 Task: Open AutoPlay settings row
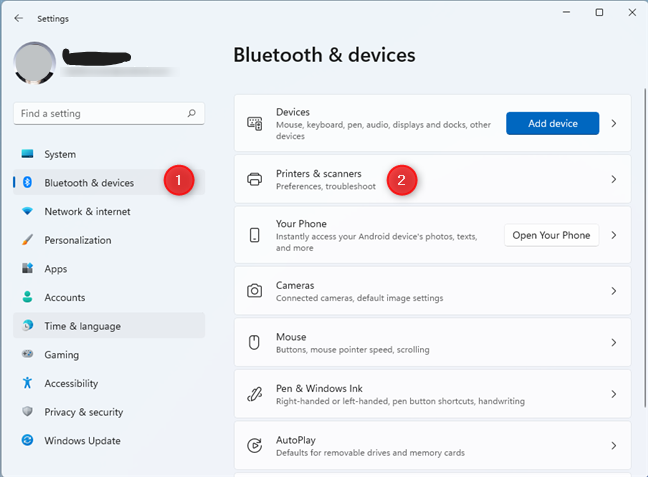click(x=433, y=446)
